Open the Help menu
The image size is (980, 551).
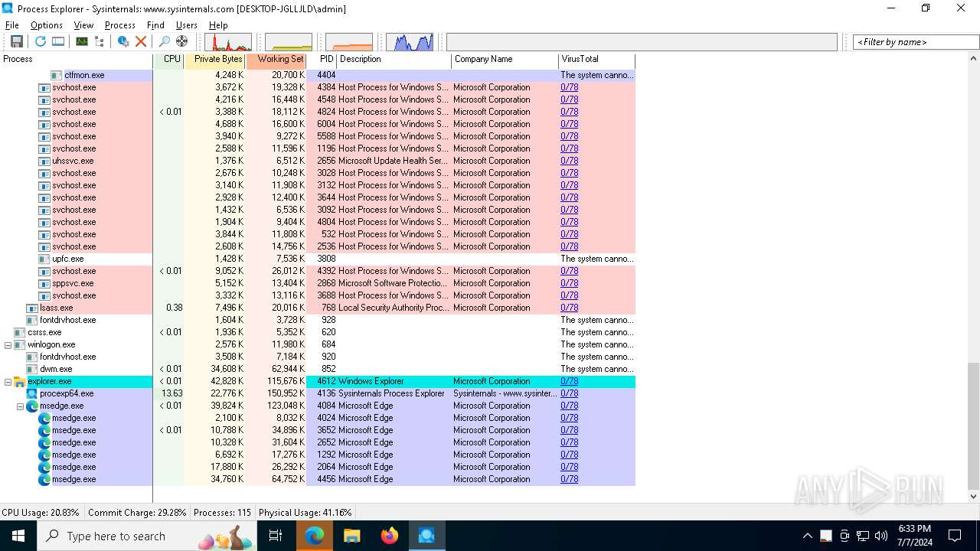click(x=218, y=25)
